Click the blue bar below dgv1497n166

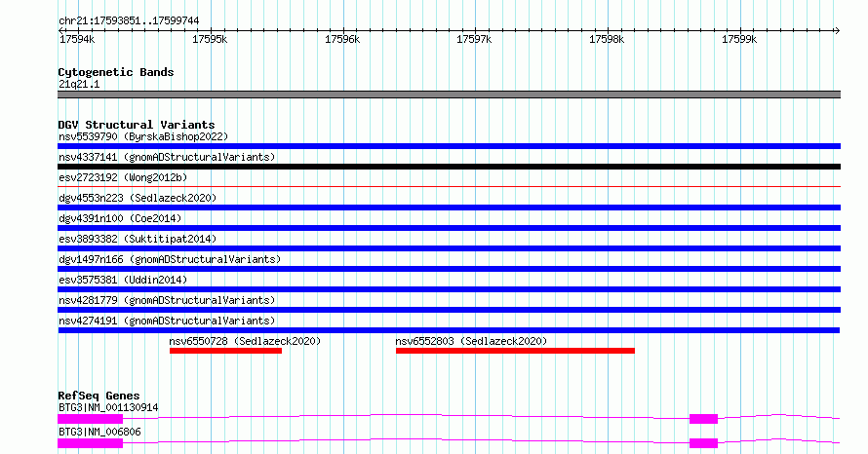point(449,269)
